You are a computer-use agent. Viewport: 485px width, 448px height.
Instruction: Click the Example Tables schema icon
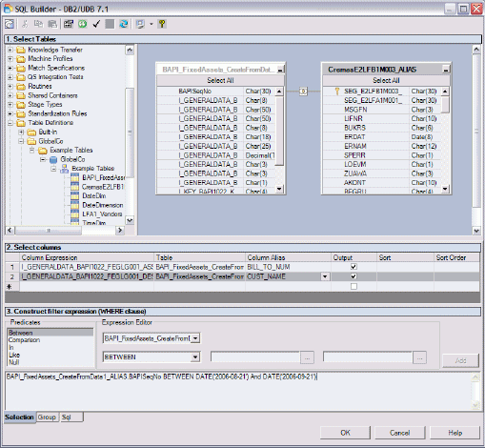(65, 169)
